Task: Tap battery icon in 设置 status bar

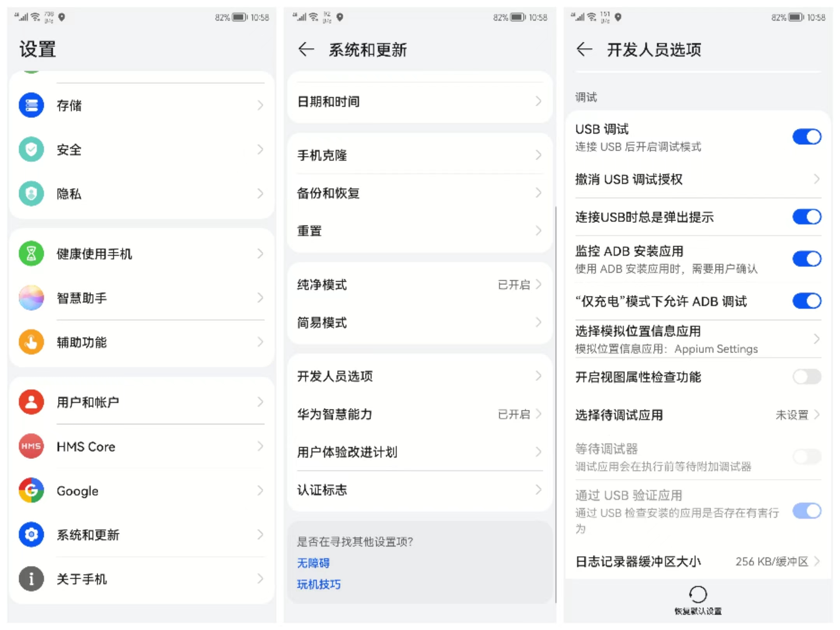Action: tap(240, 17)
